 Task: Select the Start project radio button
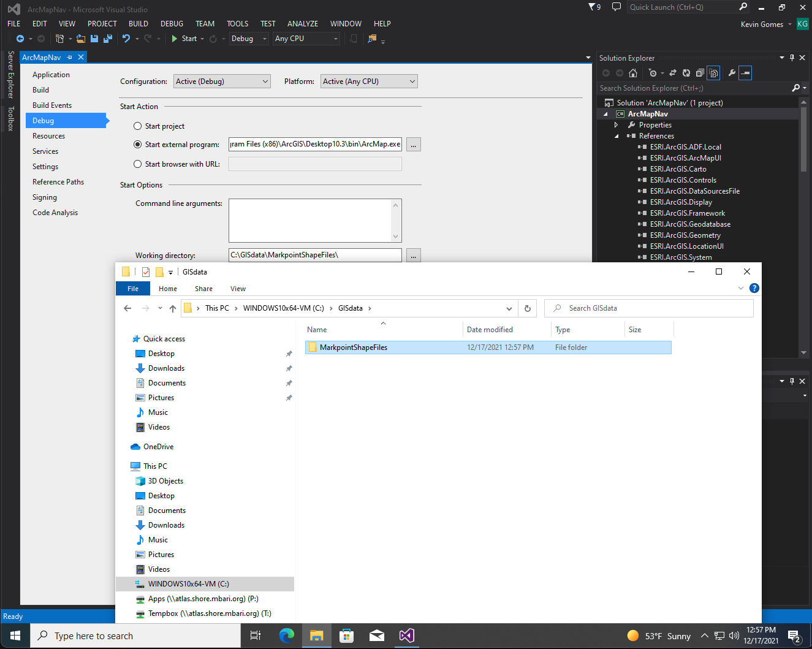point(137,126)
